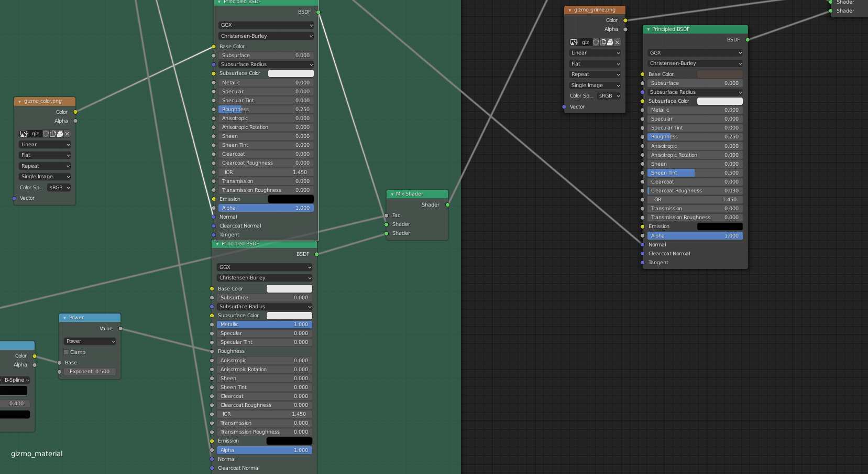Image resolution: width=868 pixels, height=474 pixels.
Task: Click new image icon on gizmo_color.png node
Action: point(53,134)
